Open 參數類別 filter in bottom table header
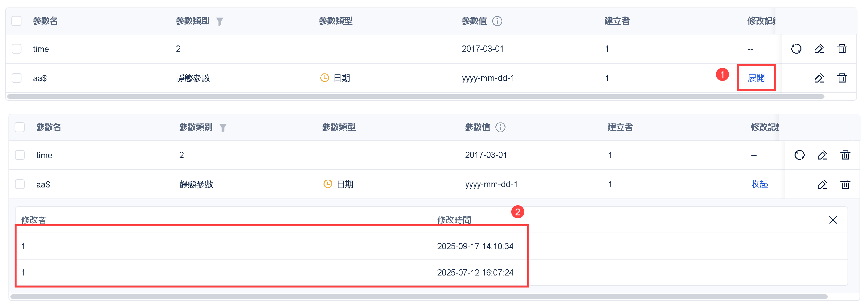The image size is (868, 307). pos(223,128)
